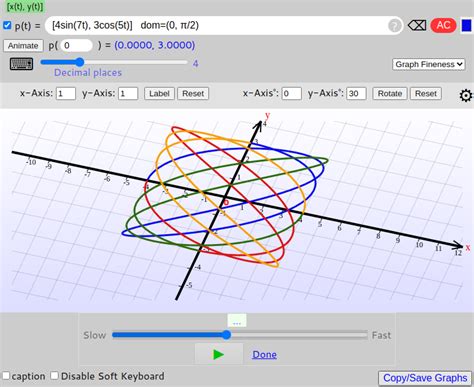Open the settings gear icon

(x=466, y=96)
